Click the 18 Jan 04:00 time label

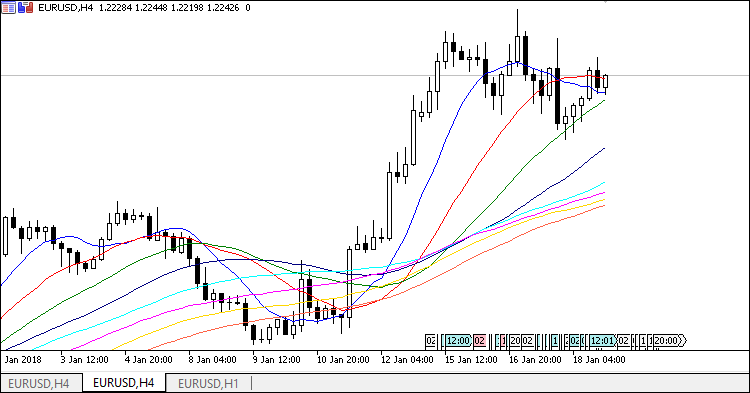click(x=599, y=360)
